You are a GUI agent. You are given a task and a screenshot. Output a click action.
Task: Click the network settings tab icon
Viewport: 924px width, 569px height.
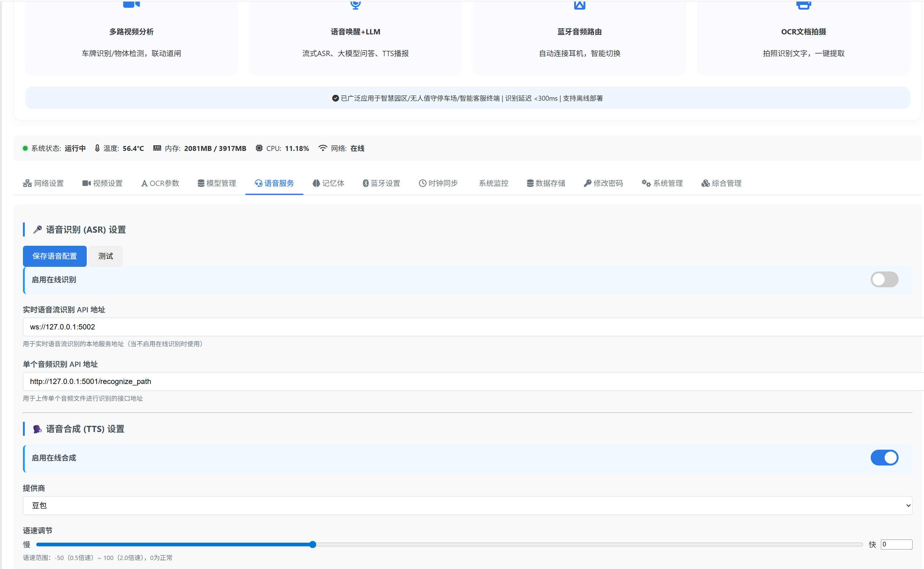tap(27, 183)
